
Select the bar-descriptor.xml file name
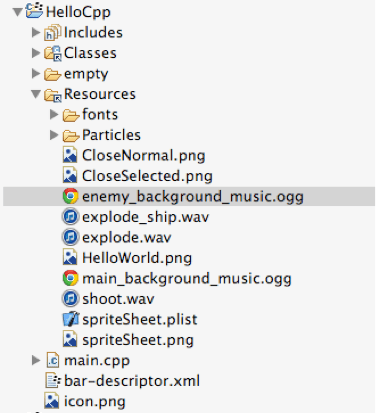[132, 381]
